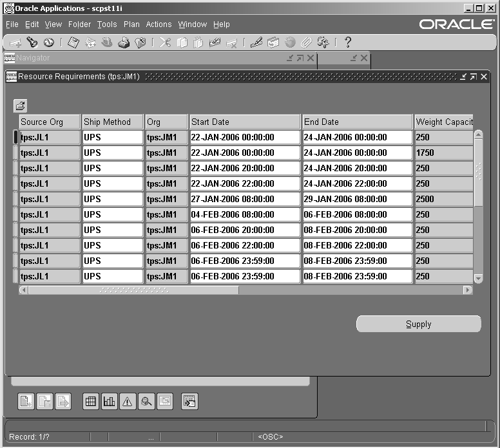Click the record selector for the 2500 weight row
Screen dimensions: 500x448
point(15,199)
